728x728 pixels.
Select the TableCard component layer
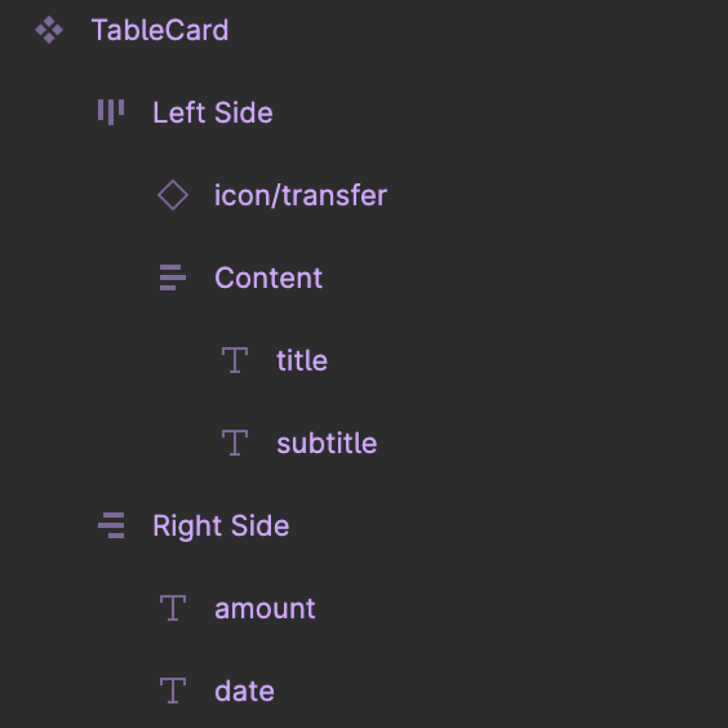tap(161, 29)
